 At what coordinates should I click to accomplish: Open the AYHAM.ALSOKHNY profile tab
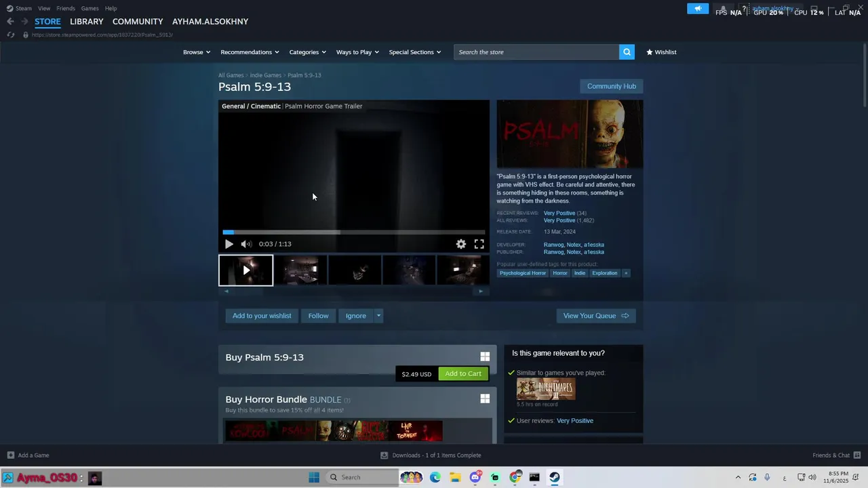point(210,22)
